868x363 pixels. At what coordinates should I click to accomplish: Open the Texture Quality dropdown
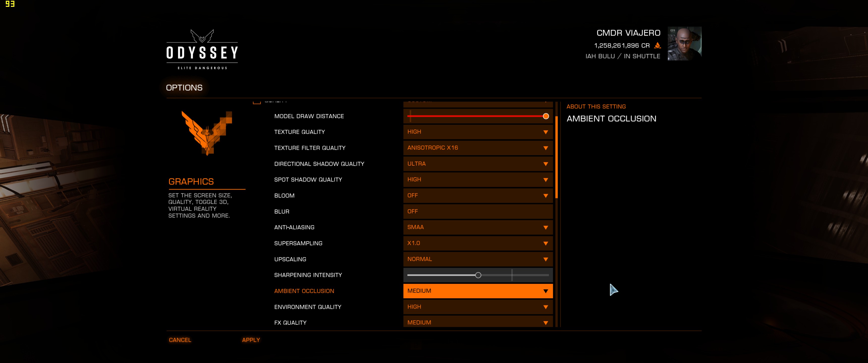(x=478, y=132)
